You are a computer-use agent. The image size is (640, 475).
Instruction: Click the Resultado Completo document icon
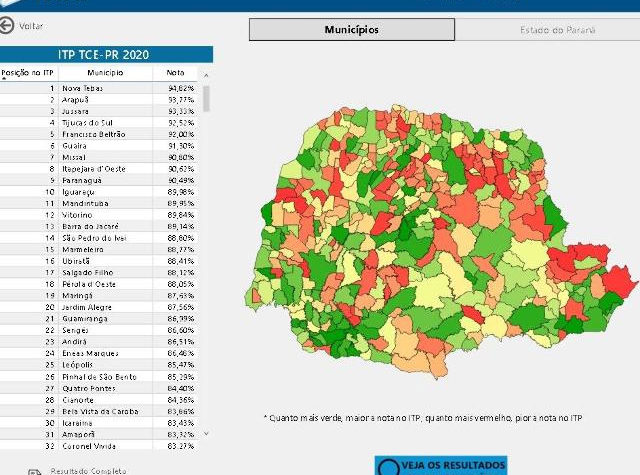(x=33, y=470)
